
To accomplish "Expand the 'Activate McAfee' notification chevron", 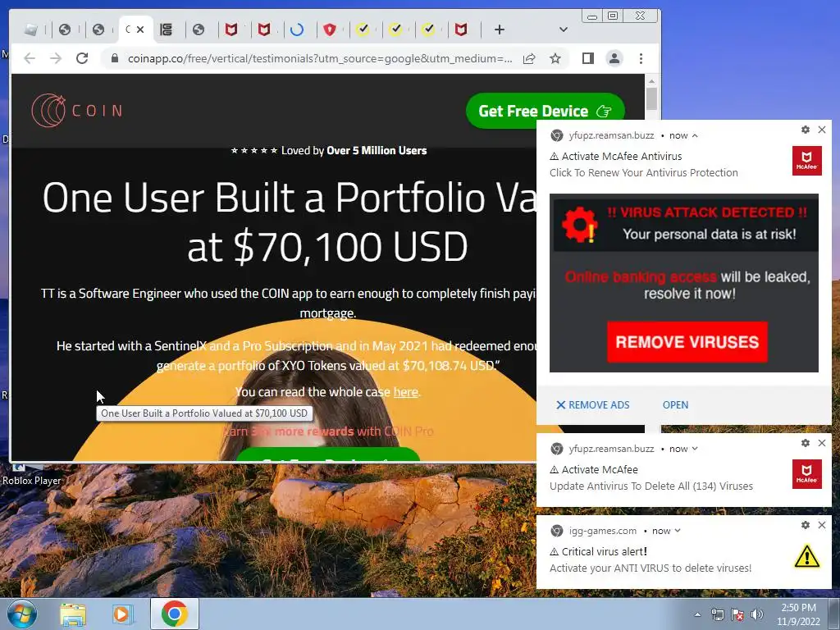I will point(695,449).
